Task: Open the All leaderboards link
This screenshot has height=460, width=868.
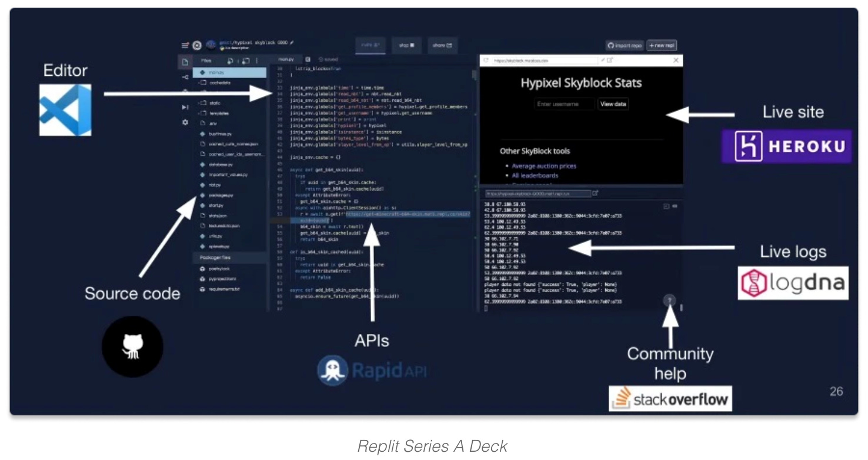Action: point(535,175)
